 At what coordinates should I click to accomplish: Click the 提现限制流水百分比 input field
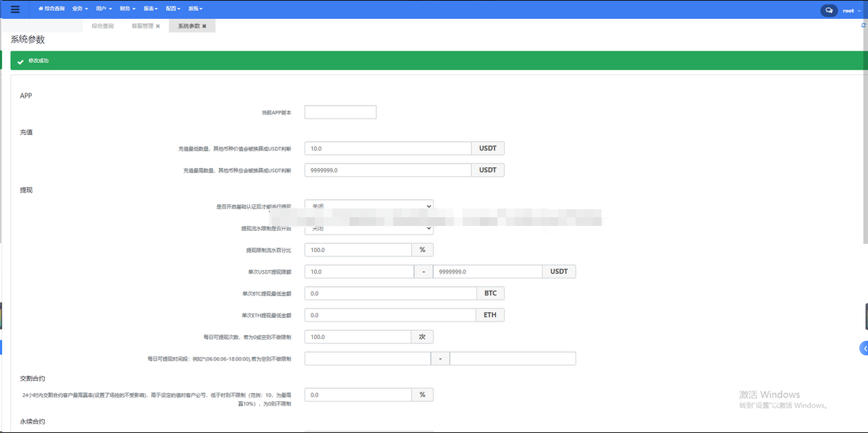pyautogui.click(x=358, y=250)
